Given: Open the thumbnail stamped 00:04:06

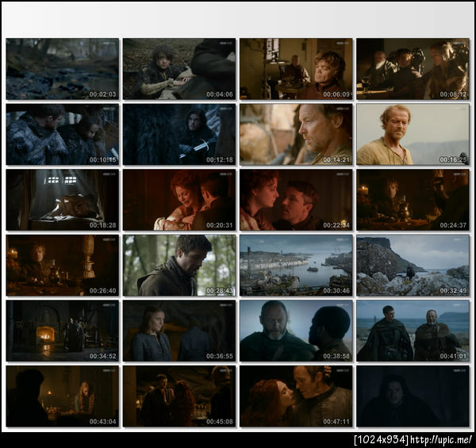Looking at the screenshot, I should [x=179, y=69].
